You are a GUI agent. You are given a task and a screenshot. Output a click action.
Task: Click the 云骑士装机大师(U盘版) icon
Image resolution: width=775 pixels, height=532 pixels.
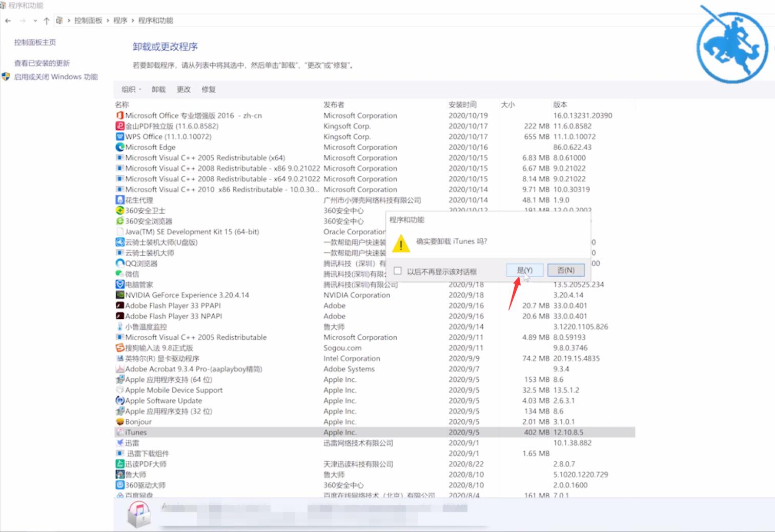(x=120, y=242)
